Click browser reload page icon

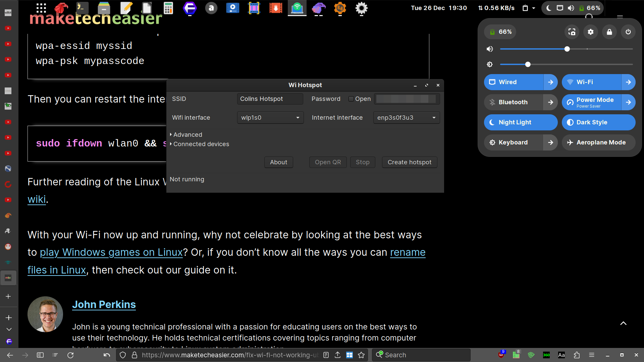pos(70,355)
